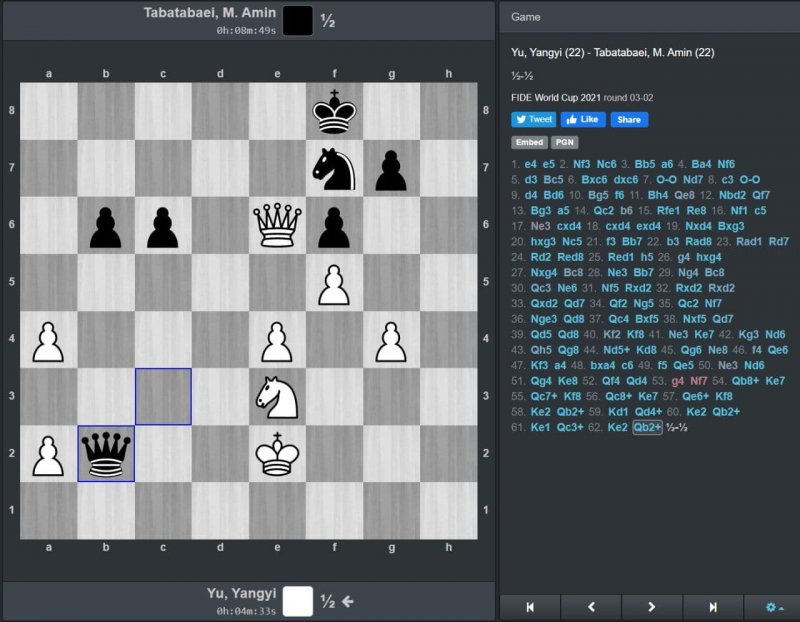
Task: Jump to the first move of game
Action: pos(529,606)
